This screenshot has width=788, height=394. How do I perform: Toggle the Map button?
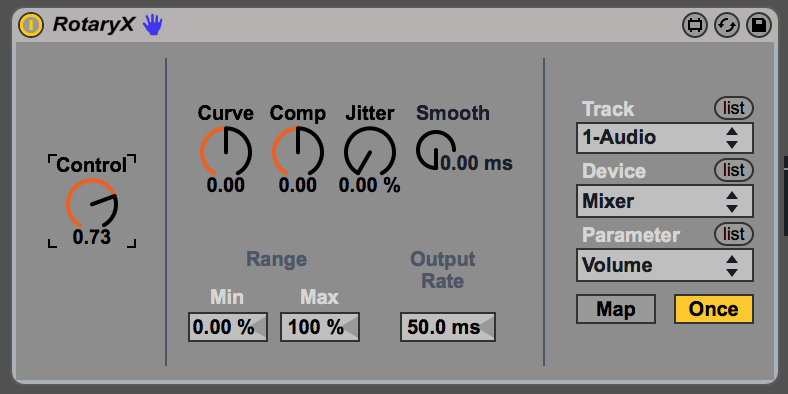click(x=616, y=309)
